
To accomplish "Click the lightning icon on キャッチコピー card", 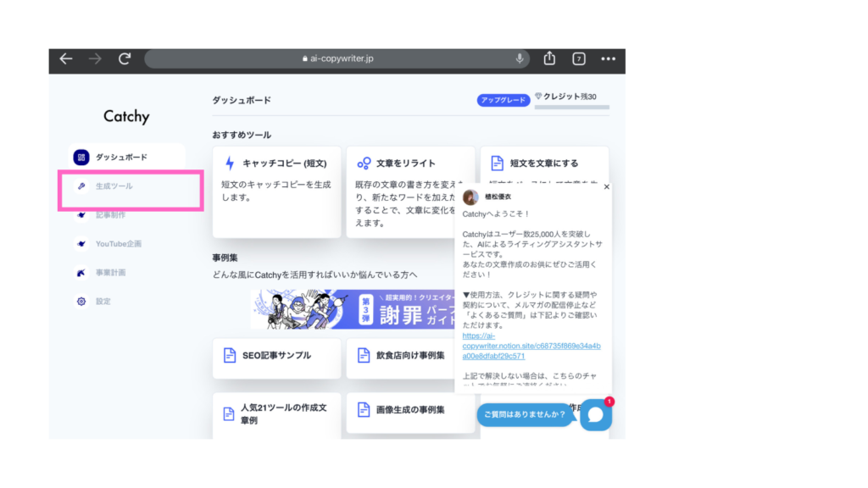I will pos(230,164).
